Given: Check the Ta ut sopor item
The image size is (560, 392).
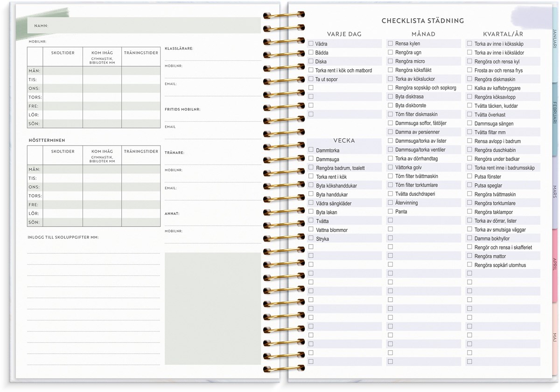Looking at the screenshot, I should (311, 79).
